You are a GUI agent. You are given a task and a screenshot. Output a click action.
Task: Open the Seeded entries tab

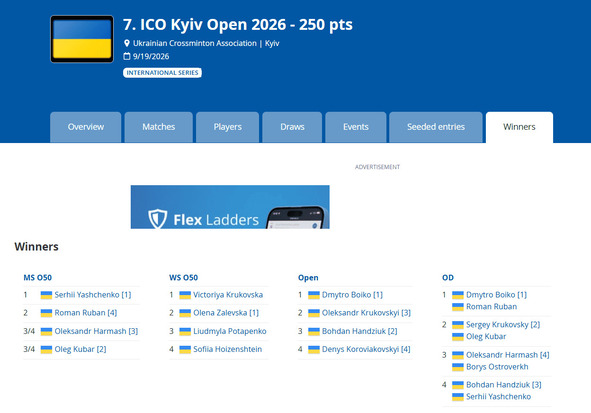tap(436, 127)
